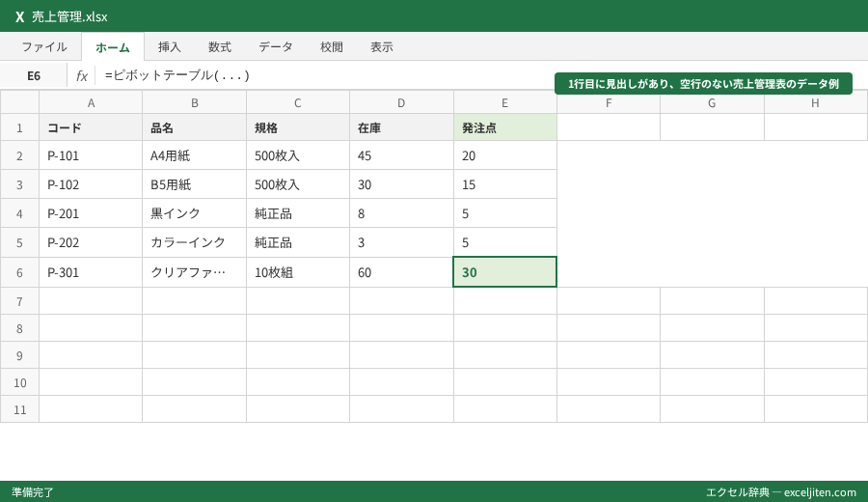The image size is (868, 502).
Task: Select column G header
Action: click(x=712, y=102)
